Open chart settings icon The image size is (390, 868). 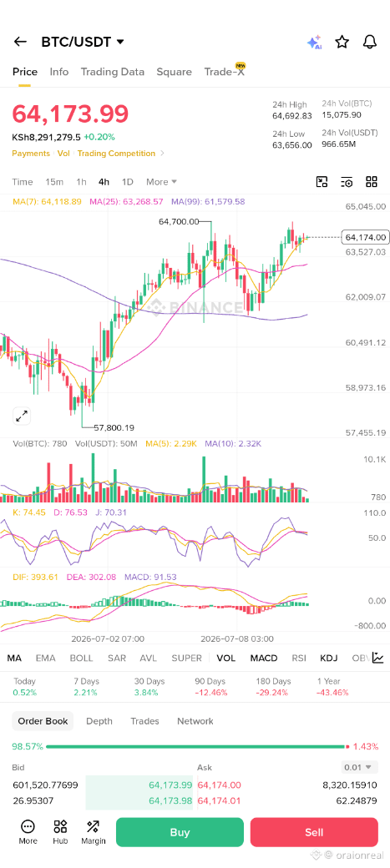(347, 182)
